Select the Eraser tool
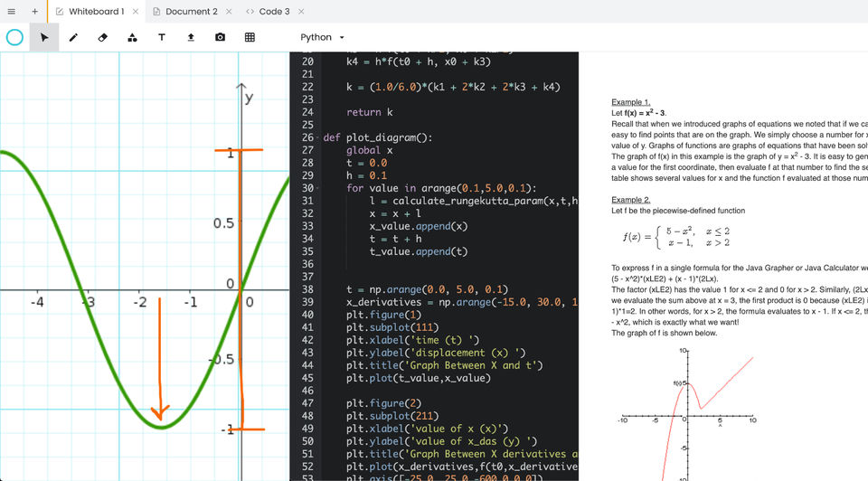This screenshot has width=868, height=481. pyautogui.click(x=102, y=37)
